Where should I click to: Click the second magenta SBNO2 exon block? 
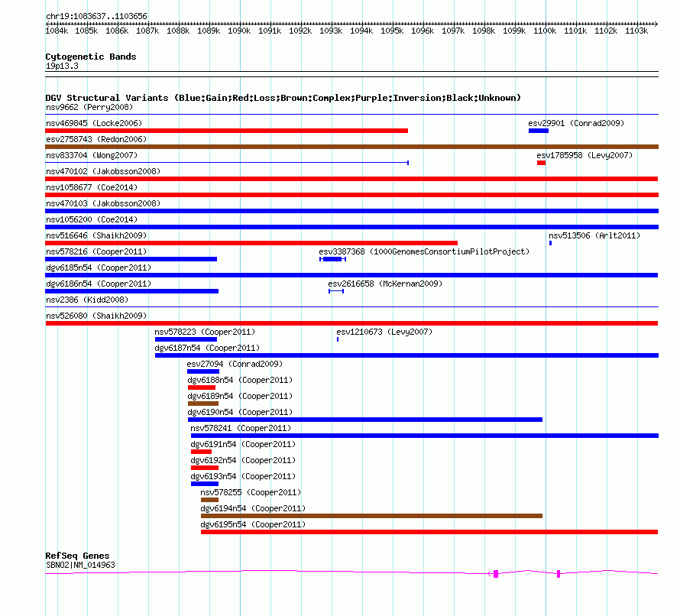point(559,574)
